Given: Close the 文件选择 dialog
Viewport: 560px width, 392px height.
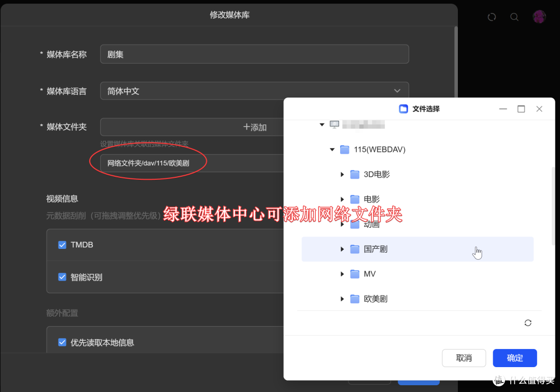Looking at the screenshot, I should (x=539, y=109).
